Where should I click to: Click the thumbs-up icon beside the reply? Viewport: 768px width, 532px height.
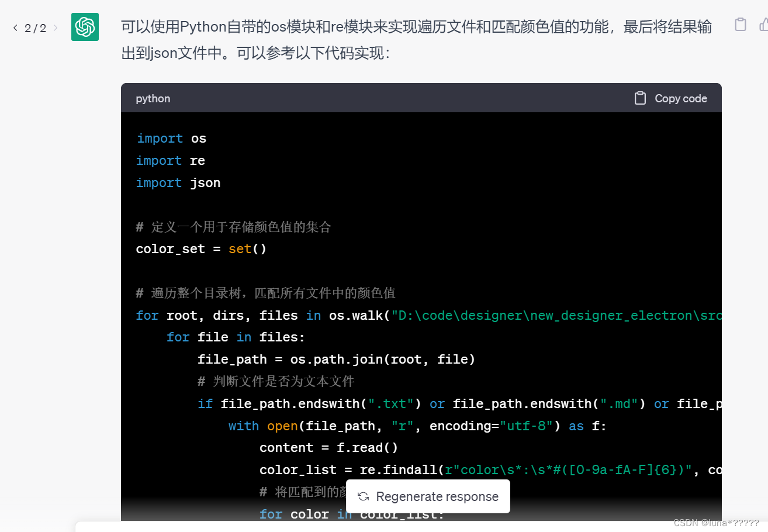click(763, 25)
